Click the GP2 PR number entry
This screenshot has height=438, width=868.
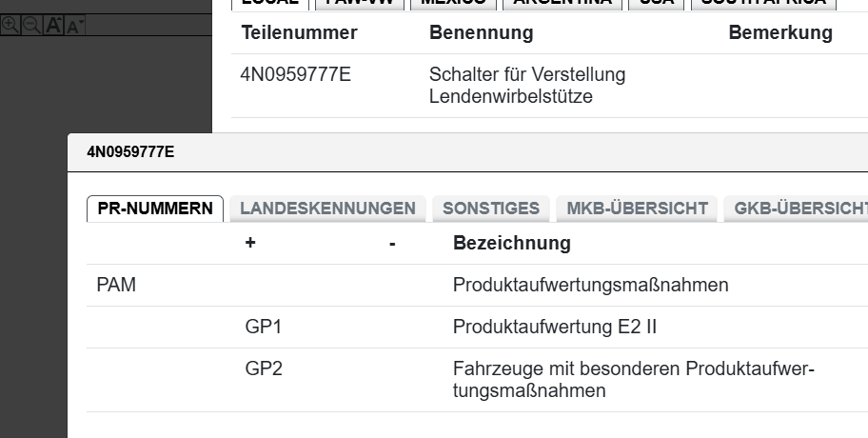click(264, 368)
